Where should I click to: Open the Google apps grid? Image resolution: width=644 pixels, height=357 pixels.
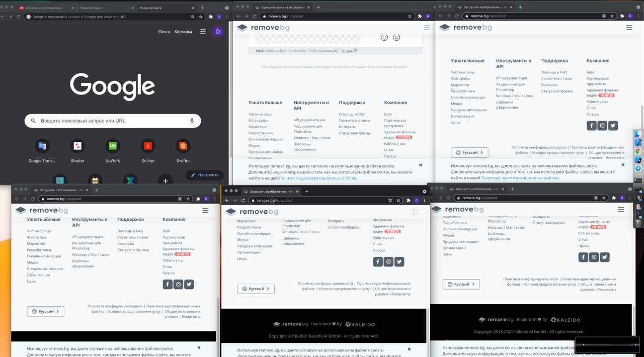[x=203, y=31]
